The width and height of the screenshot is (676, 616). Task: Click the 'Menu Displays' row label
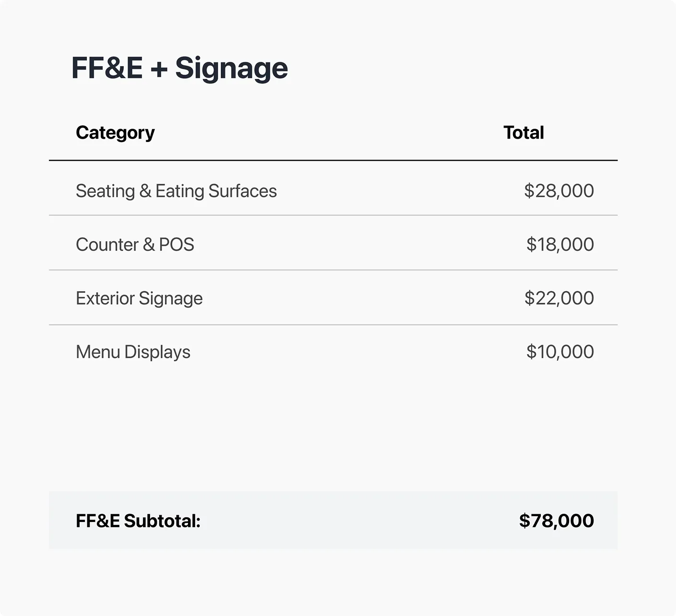[133, 352]
